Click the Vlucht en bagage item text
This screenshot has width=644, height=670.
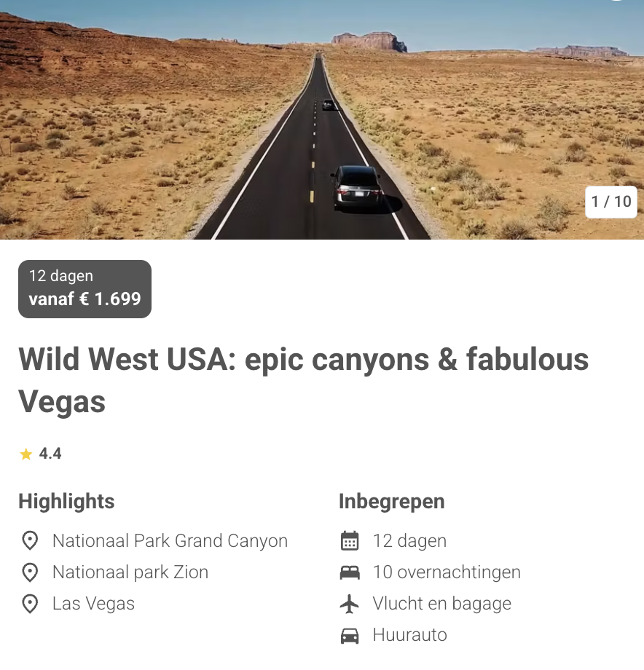click(x=442, y=603)
